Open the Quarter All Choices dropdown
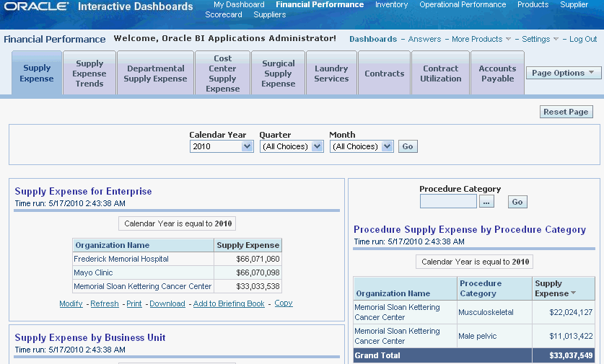 click(x=292, y=146)
